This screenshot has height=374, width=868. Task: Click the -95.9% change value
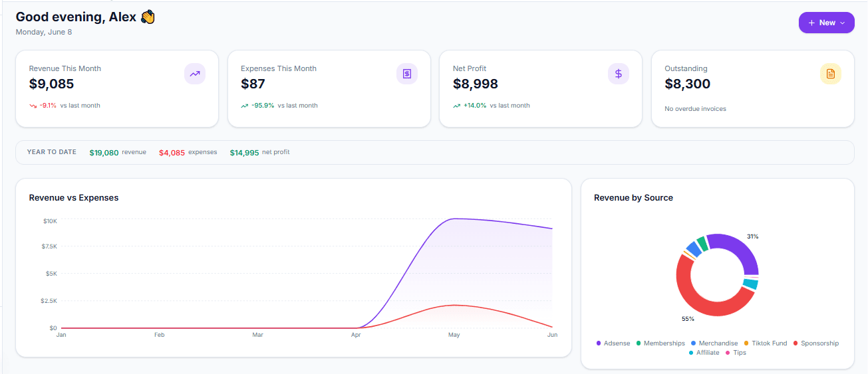(x=263, y=106)
